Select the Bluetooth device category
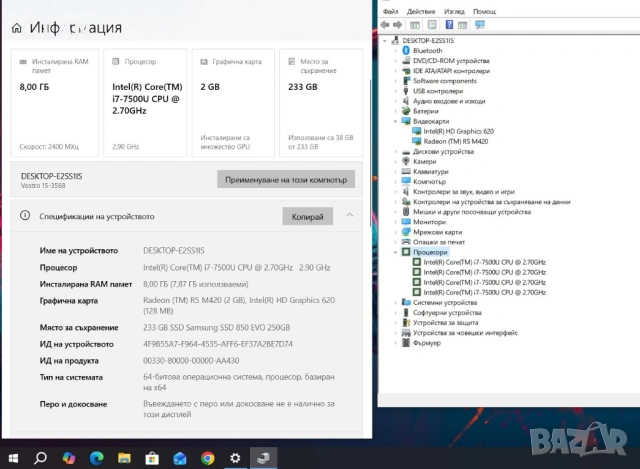 click(x=427, y=51)
